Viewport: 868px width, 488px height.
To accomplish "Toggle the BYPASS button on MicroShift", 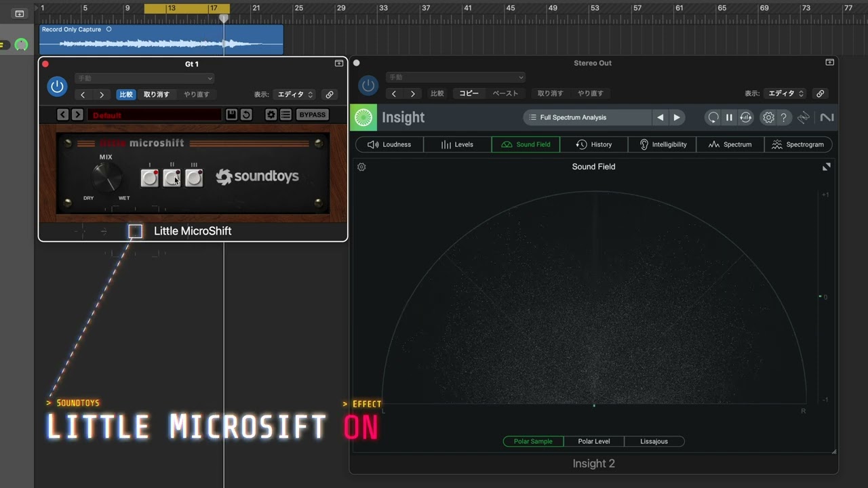I will (313, 115).
